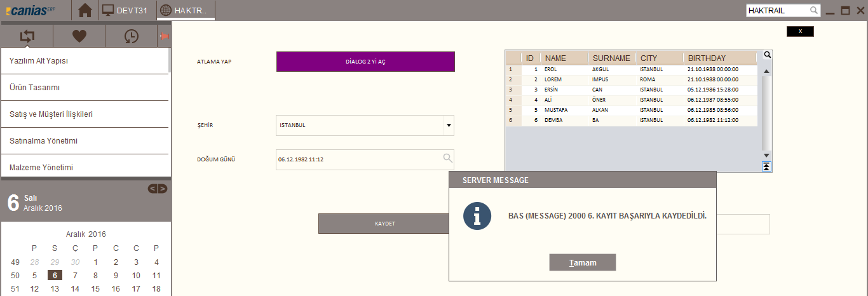Click the jump-to-top icon below table scrollbar
This screenshot has height=296, width=868.
pyautogui.click(x=767, y=166)
